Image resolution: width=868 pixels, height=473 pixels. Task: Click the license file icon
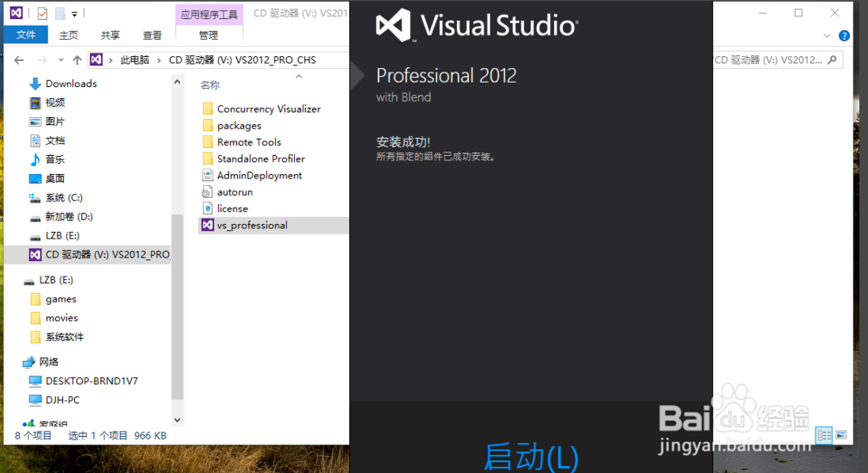[207, 208]
